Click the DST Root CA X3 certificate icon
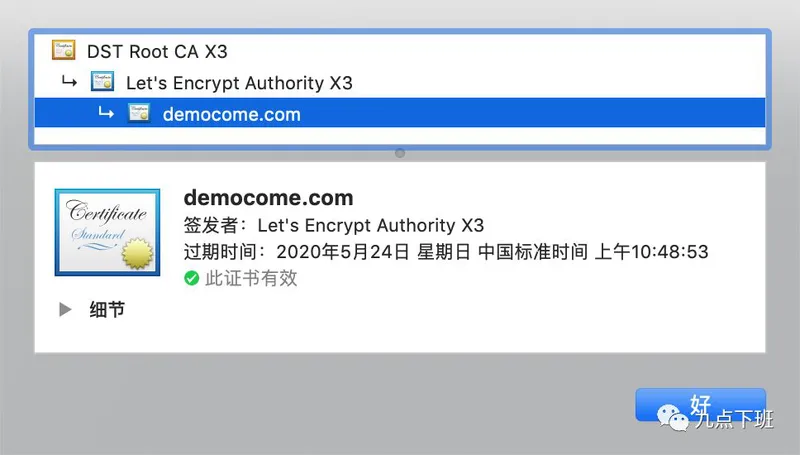This screenshot has height=455, width=800. 64,50
